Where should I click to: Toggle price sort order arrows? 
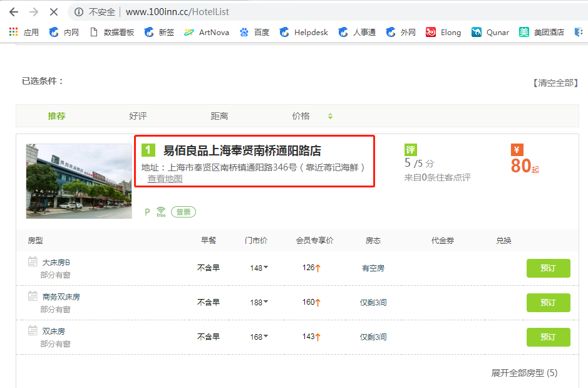point(331,117)
